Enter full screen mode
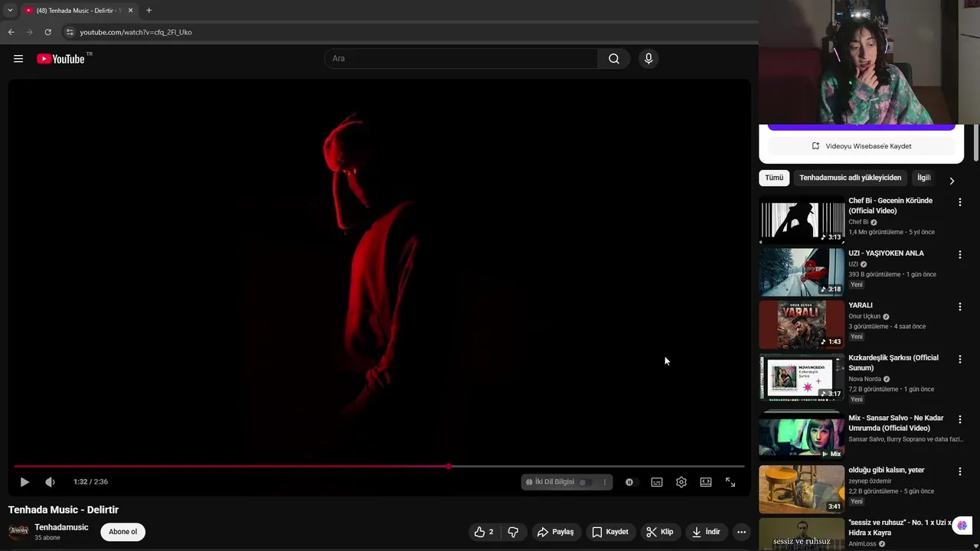 pyautogui.click(x=730, y=482)
